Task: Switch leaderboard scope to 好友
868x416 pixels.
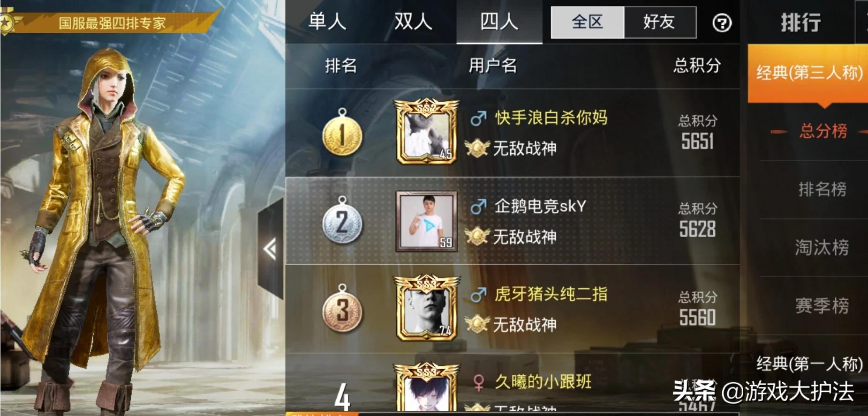Action: click(660, 22)
